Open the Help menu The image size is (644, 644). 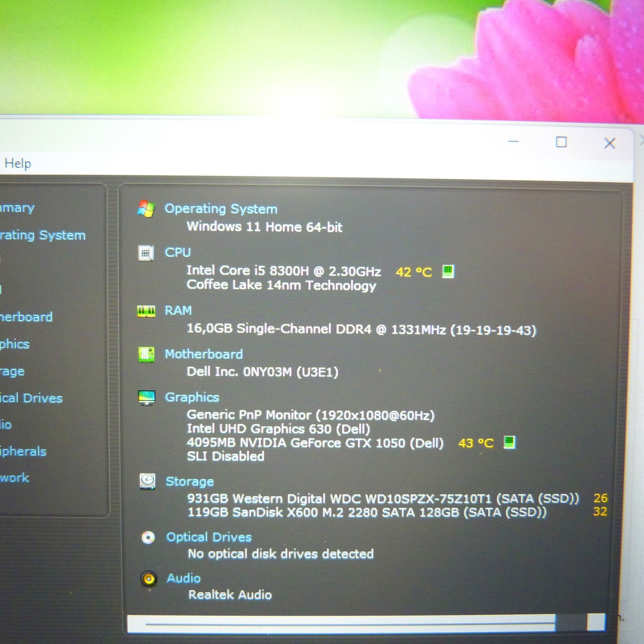click(18, 163)
